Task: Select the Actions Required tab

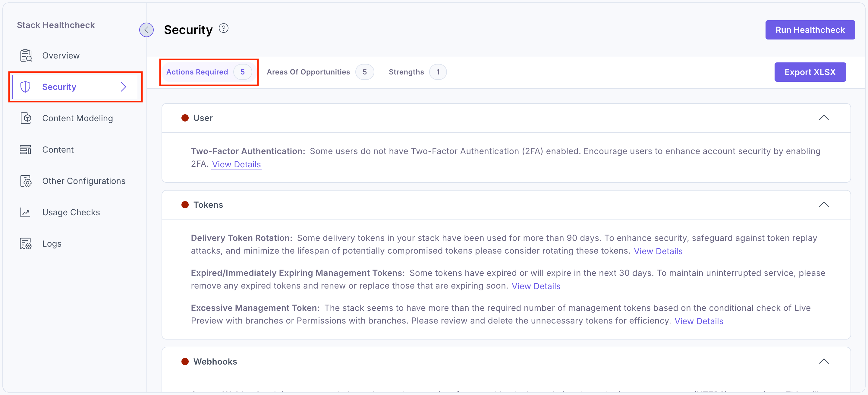Action: click(197, 72)
